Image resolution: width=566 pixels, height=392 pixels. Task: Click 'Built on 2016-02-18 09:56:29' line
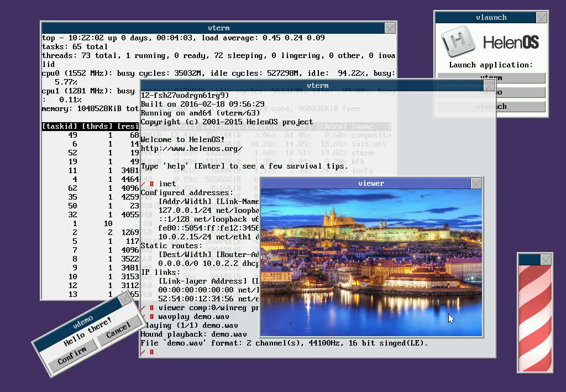click(202, 104)
